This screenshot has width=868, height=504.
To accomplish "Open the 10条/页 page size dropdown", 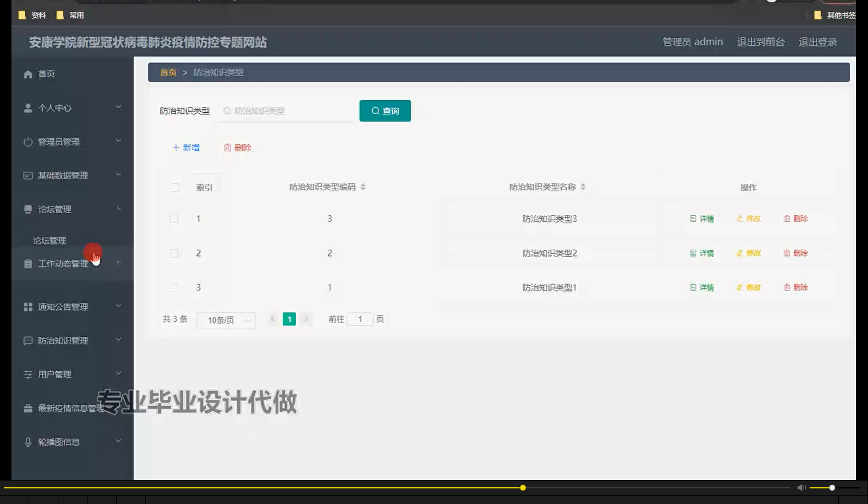I will click(226, 320).
